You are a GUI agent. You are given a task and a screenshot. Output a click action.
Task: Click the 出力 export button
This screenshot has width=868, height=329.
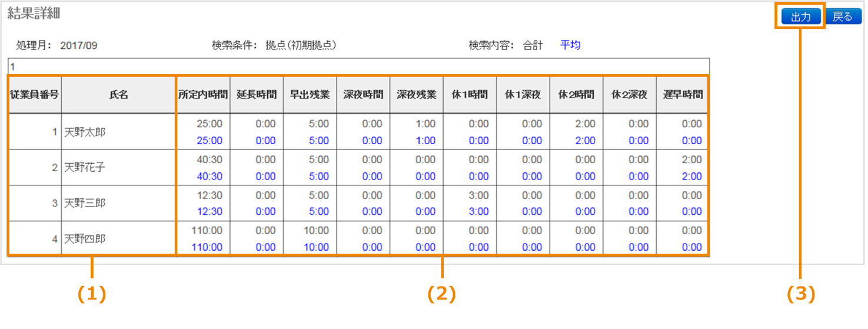click(800, 17)
